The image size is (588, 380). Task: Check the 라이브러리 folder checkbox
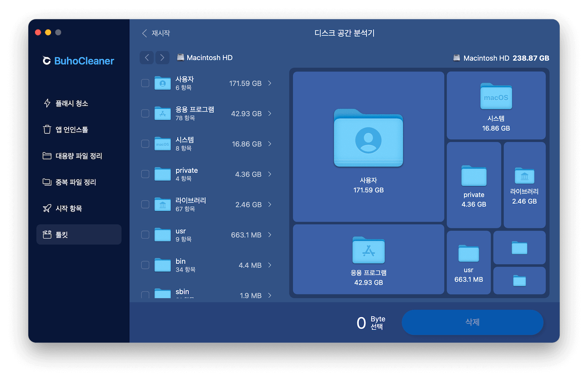(x=145, y=204)
